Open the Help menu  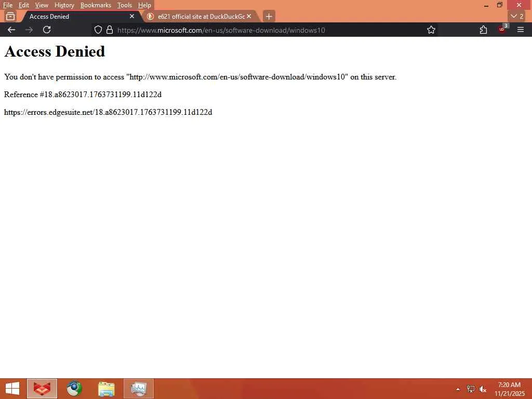[144, 5]
